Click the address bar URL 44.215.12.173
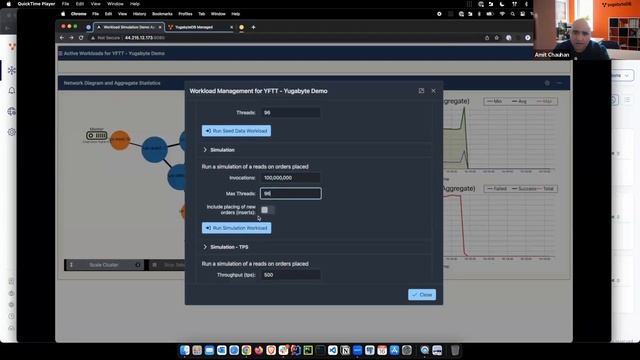Screen dimensions: 640x360 click(144, 38)
